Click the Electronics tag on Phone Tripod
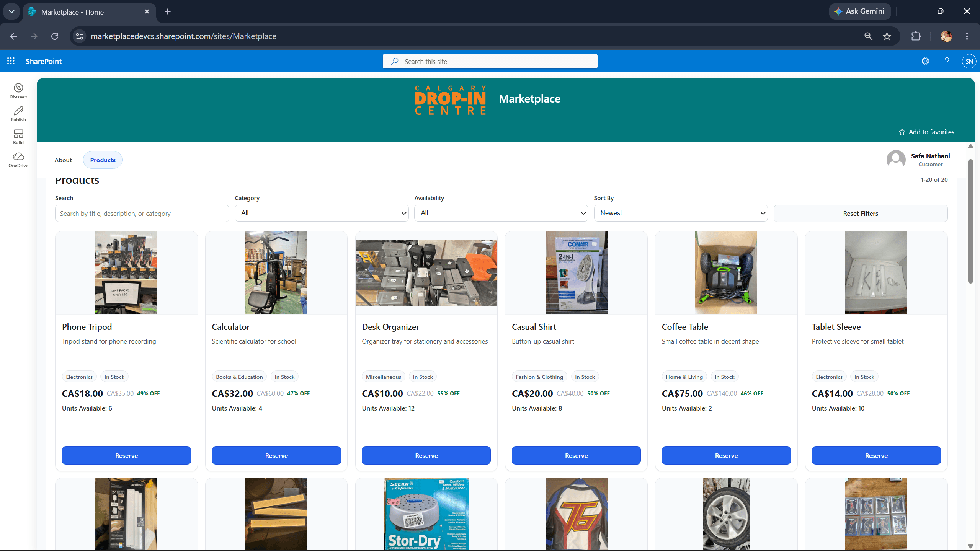Image resolution: width=980 pixels, height=551 pixels. [79, 377]
